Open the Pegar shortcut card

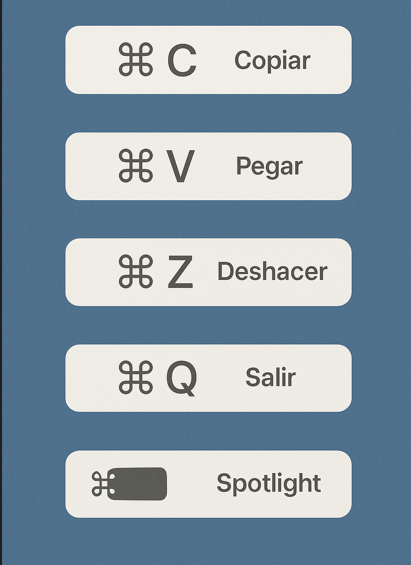click(208, 166)
